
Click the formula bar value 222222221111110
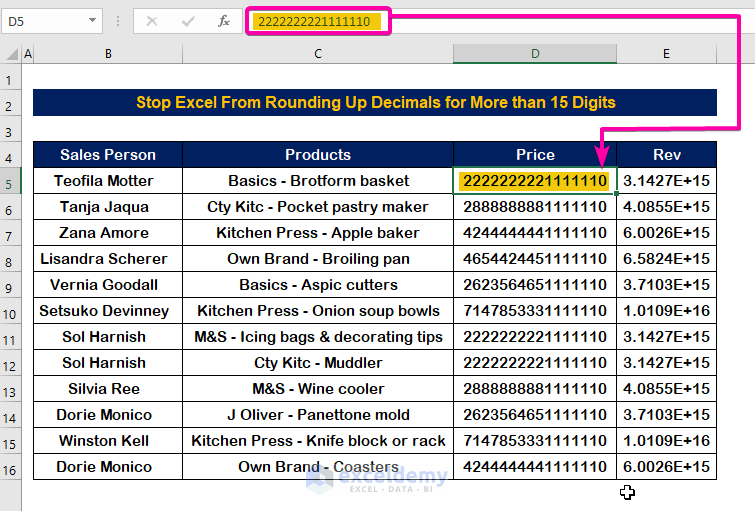pos(314,21)
